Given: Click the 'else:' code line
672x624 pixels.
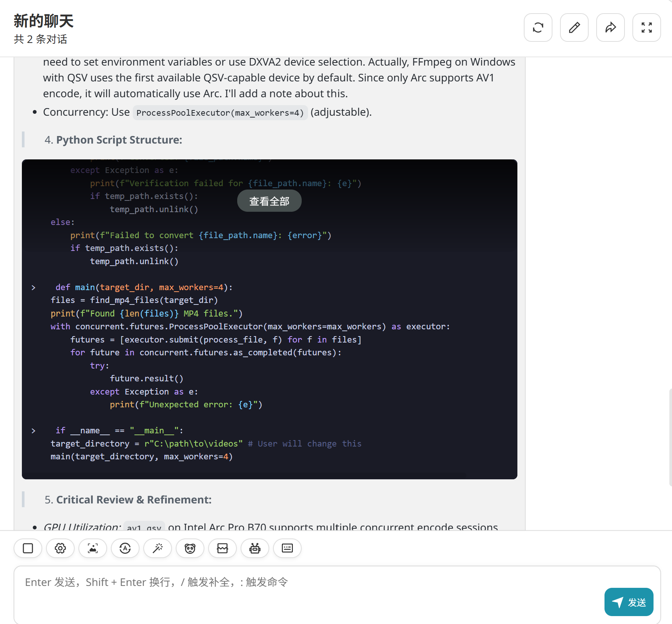Looking at the screenshot, I should click(63, 222).
